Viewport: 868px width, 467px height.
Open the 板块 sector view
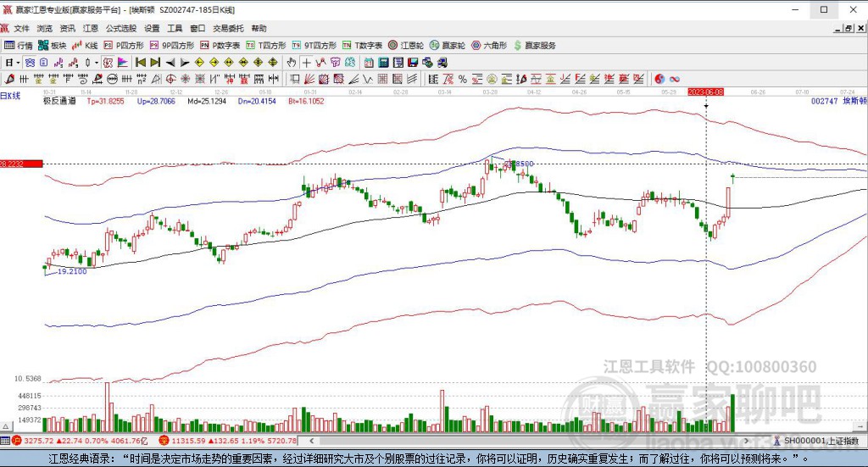(x=52, y=46)
